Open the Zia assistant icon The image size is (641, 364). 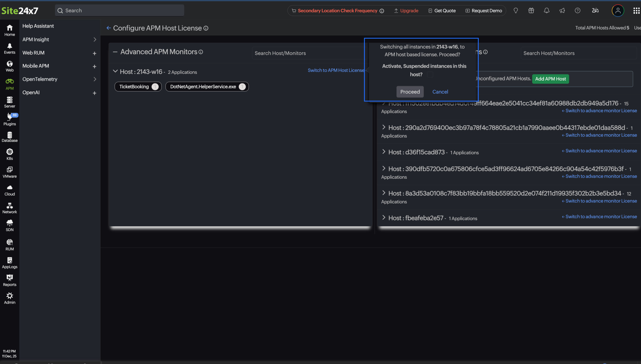pyautogui.click(x=595, y=11)
